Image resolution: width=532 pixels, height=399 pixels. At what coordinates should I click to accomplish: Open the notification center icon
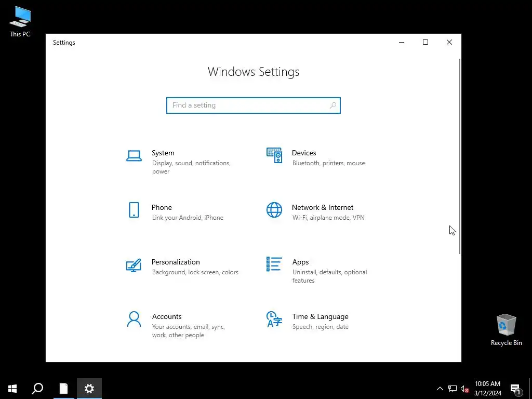(516, 389)
